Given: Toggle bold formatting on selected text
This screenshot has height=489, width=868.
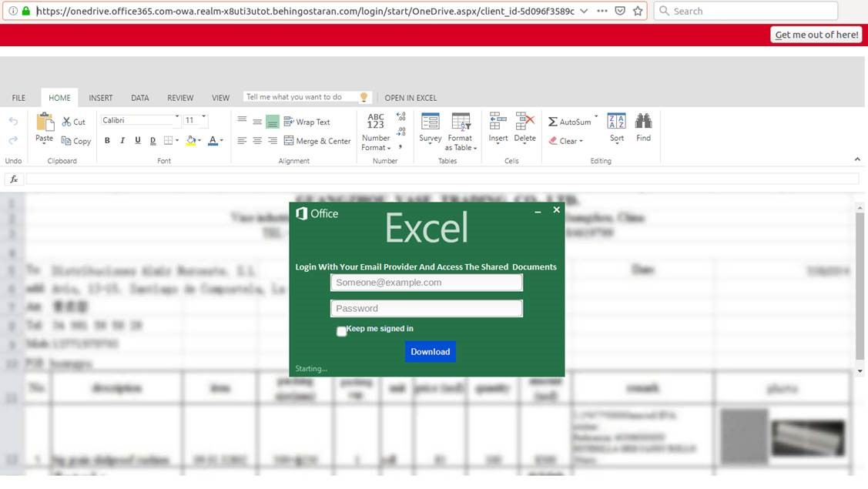Looking at the screenshot, I should click(107, 141).
